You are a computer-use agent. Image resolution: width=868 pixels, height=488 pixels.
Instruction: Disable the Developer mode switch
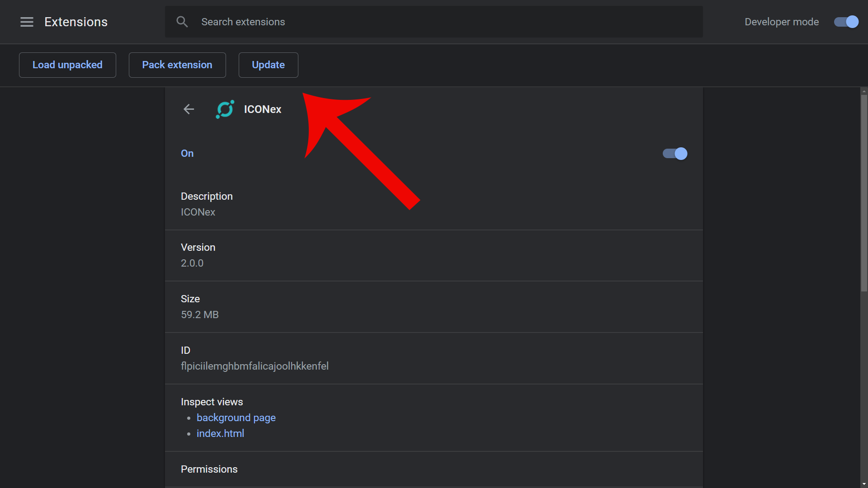pyautogui.click(x=846, y=22)
